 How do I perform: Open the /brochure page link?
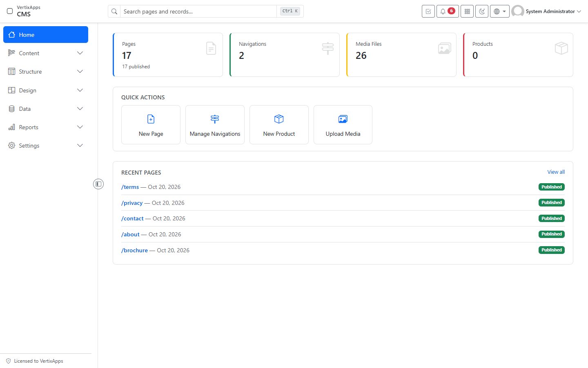(134, 250)
